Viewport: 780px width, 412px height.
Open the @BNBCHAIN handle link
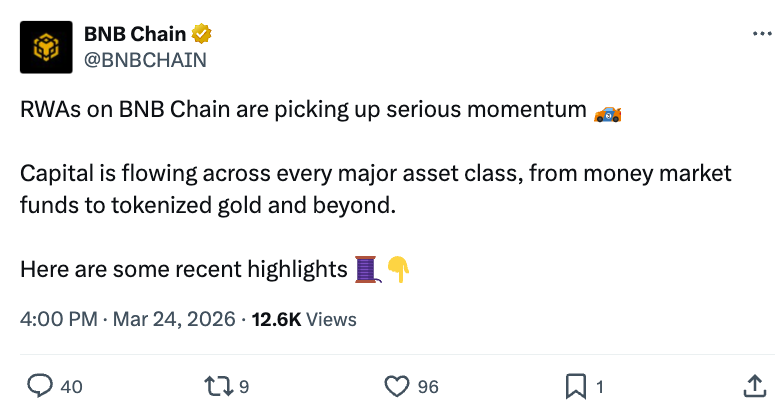[145, 59]
